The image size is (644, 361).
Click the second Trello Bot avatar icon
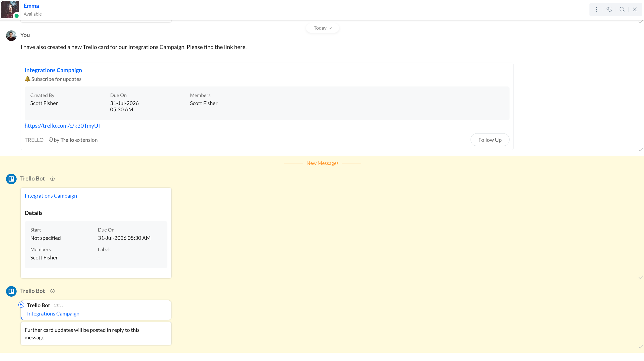pyautogui.click(x=11, y=291)
